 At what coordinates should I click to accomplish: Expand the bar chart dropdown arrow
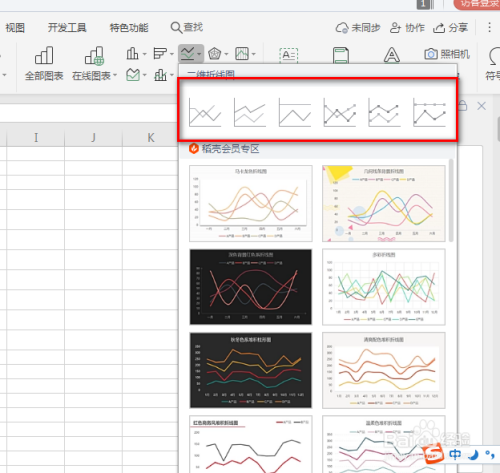172,54
